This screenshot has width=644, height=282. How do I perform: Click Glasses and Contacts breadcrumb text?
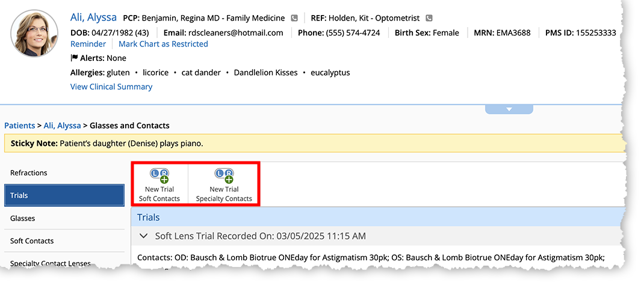(x=129, y=125)
